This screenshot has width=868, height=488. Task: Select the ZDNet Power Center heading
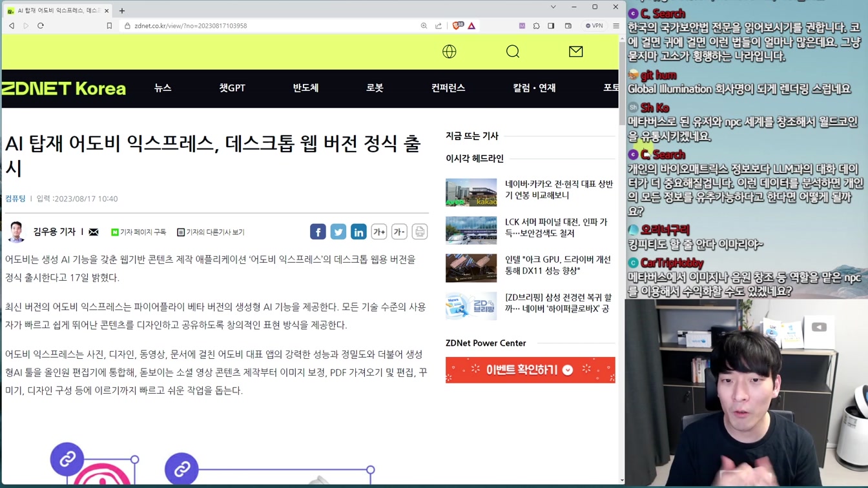pos(486,343)
